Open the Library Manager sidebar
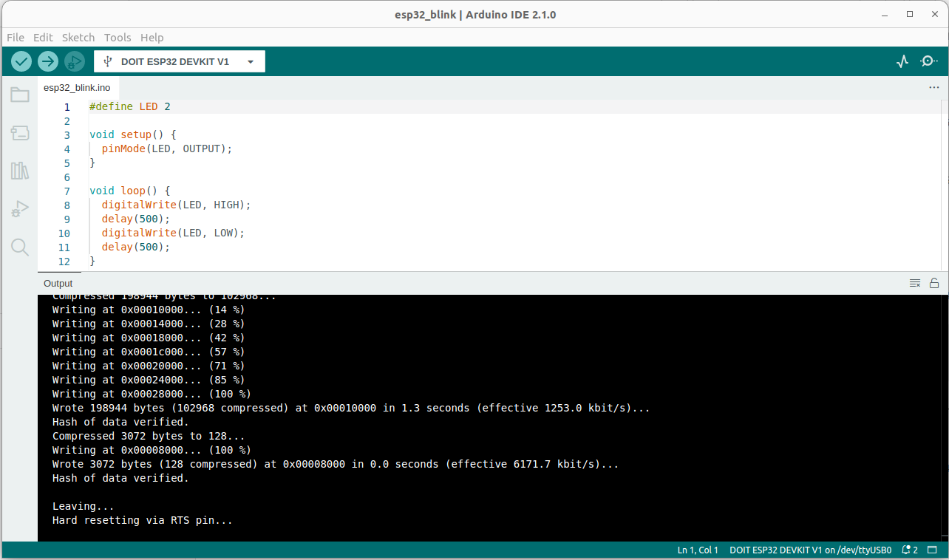The width and height of the screenshot is (949, 560). pyautogui.click(x=20, y=171)
